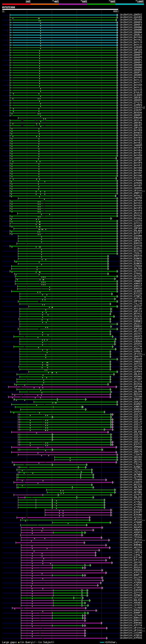Click the purple ~60% identity legend segment
This screenshot has height=644, width=146.
tap(73, 4)
